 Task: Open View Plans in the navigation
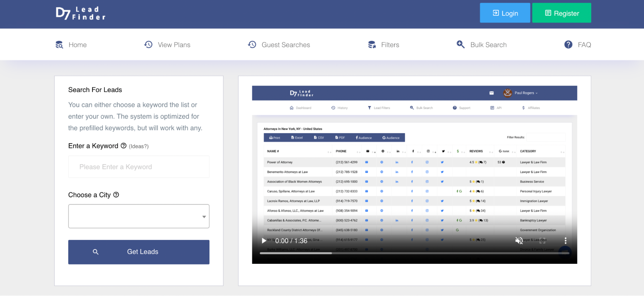pos(167,45)
